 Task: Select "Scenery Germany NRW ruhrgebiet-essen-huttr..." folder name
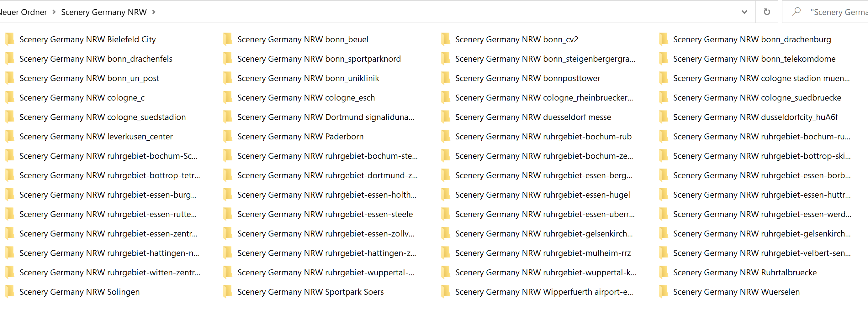pos(761,195)
